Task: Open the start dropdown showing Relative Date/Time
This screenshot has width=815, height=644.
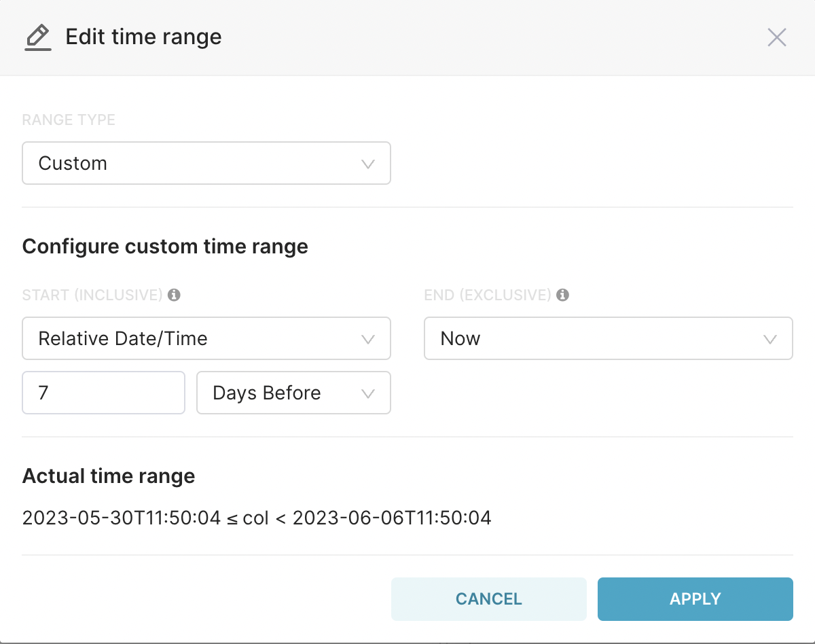Action: point(206,338)
